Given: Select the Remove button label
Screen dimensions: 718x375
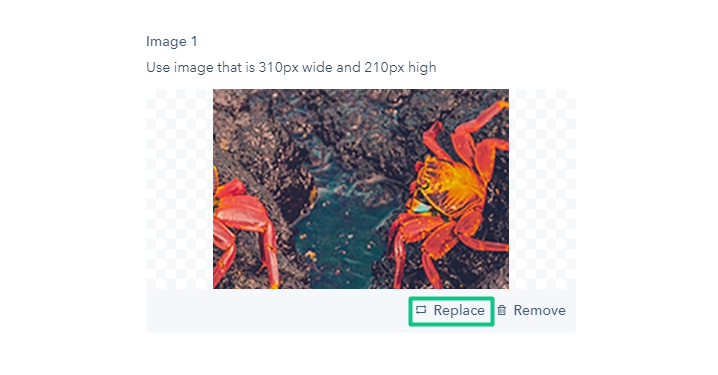Looking at the screenshot, I should pos(539,310).
